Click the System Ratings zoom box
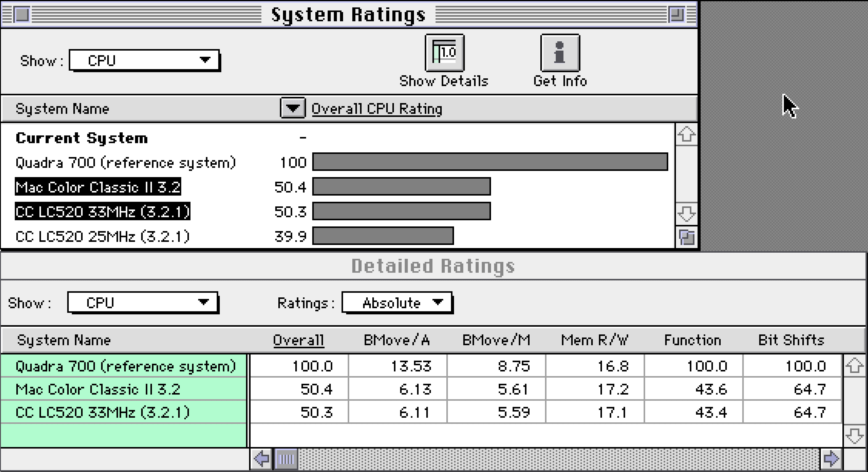The height and width of the screenshot is (472, 868). click(676, 14)
